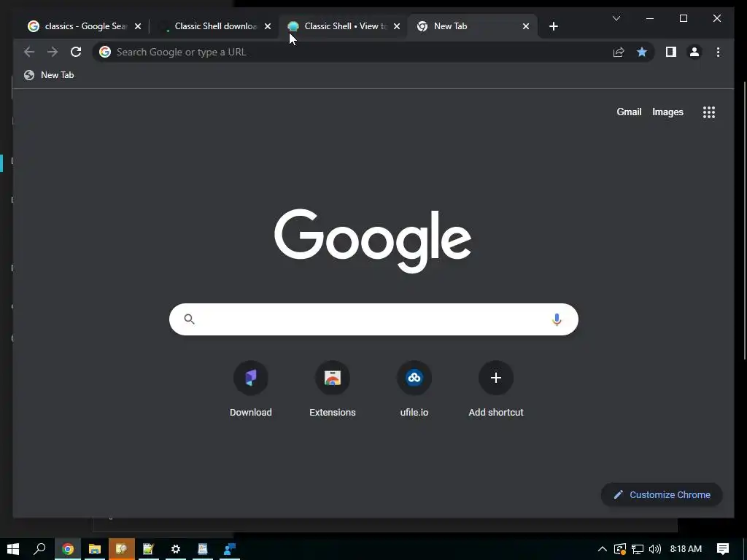
Task: Open taskbar search magnifier
Action: tap(39, 549)
